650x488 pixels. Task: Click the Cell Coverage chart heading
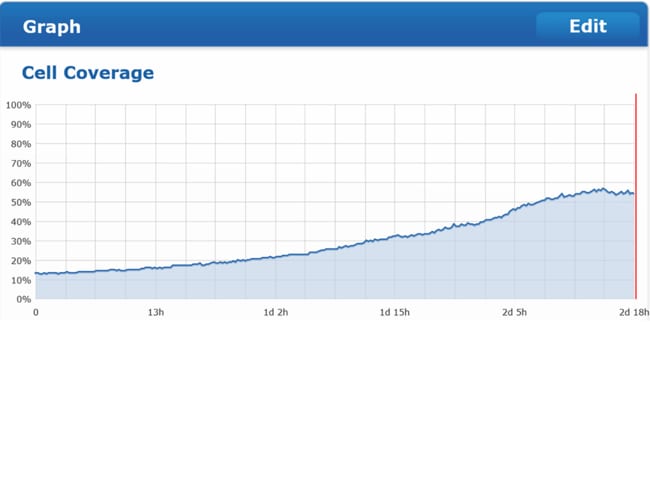[88, 73]
